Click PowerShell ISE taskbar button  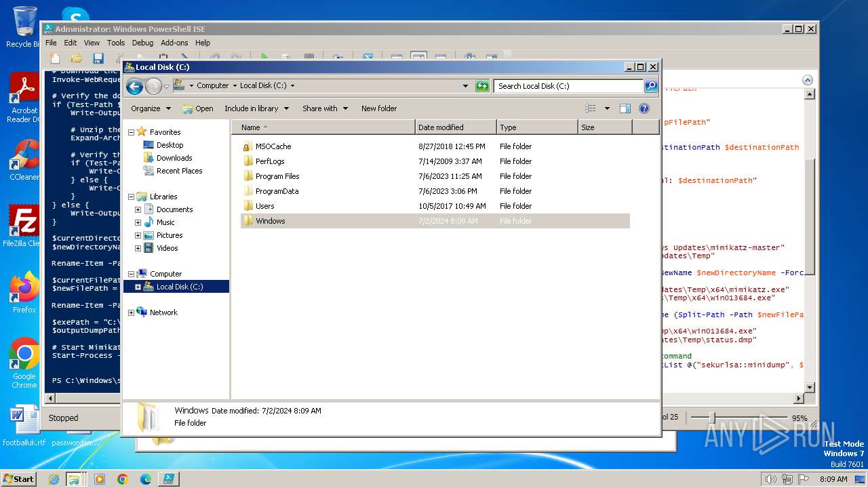168,479
